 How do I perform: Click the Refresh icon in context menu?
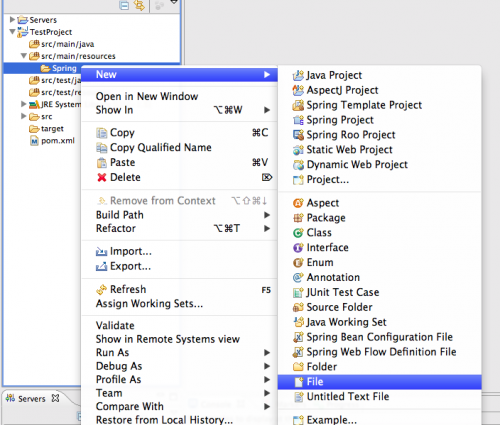click(x=101, y=289)
